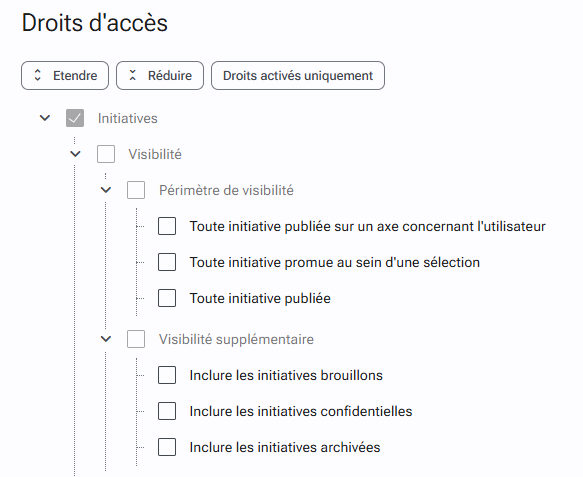Select the Initiatives label
The height and width of the screenshot is (477, 583).
coord(128,118)
